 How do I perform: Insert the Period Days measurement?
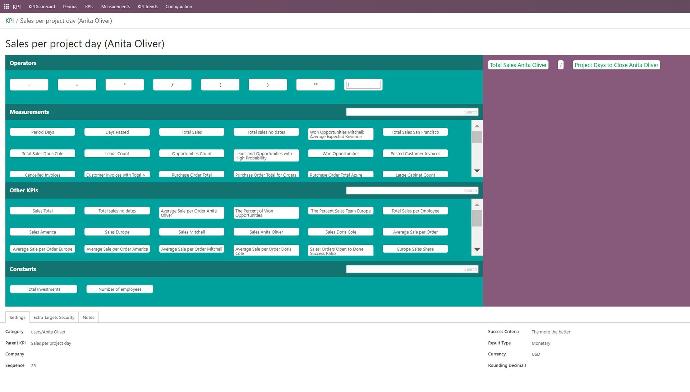(43, 132)
